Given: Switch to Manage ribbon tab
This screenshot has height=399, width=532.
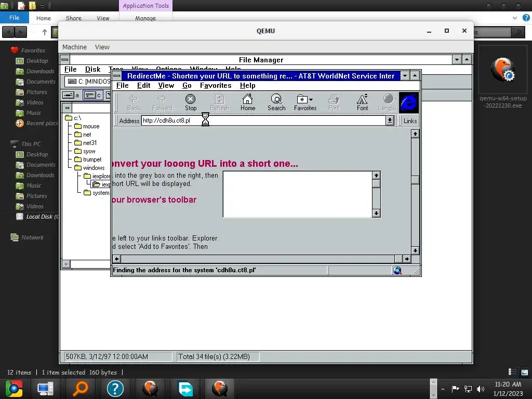Looking at the screenshot, I should [145, 18].
